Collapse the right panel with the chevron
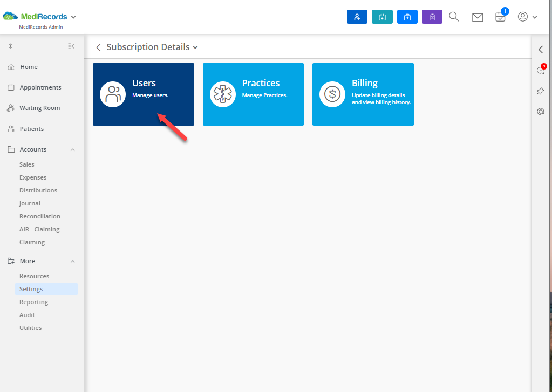The width and height of the screenshot is (552, 392). point(540,49)
